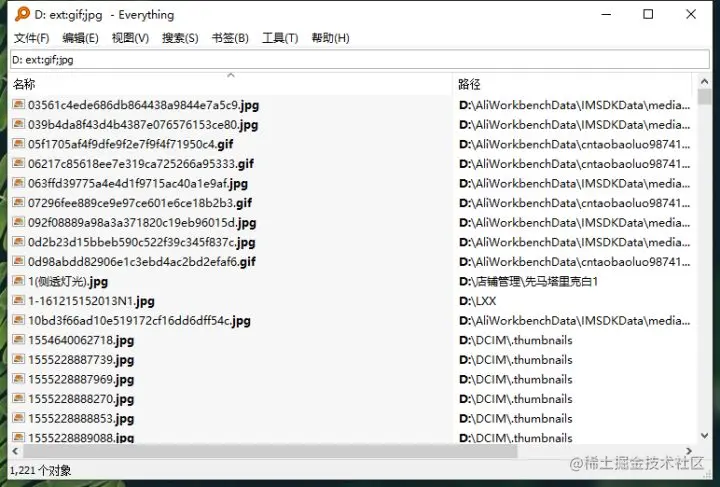The height and width of the screenshot is (487, 720).
Task: Open the 文件(F) menu
Action: [31, 38]
